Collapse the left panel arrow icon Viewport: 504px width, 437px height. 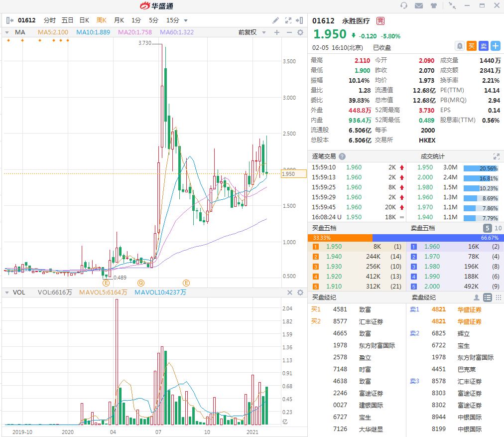click(x=9, y=20)
